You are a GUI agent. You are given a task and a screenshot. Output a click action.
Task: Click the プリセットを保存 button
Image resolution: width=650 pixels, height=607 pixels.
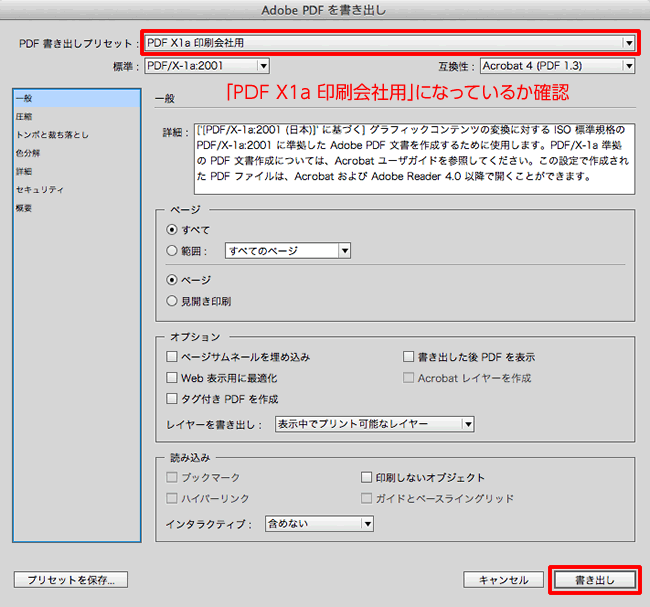click(71, 580)
